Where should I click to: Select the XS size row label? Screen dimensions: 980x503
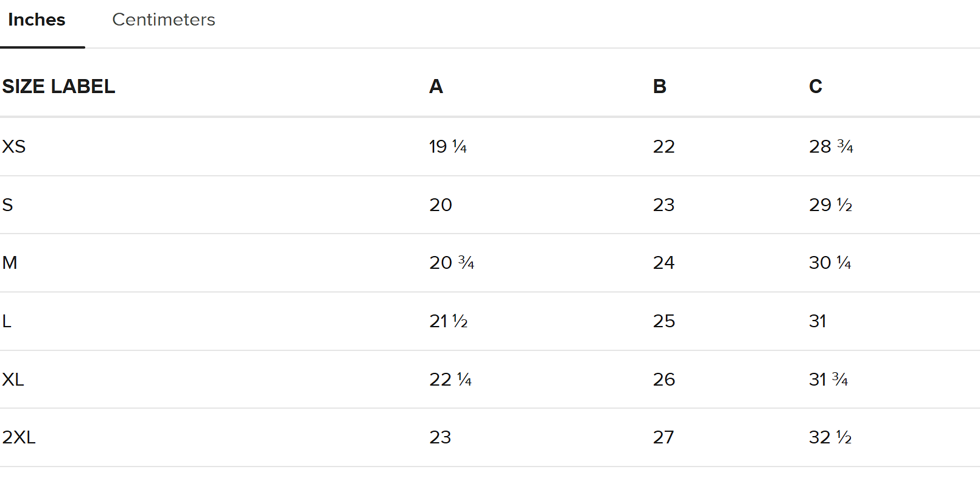click(x=14, y=147)
